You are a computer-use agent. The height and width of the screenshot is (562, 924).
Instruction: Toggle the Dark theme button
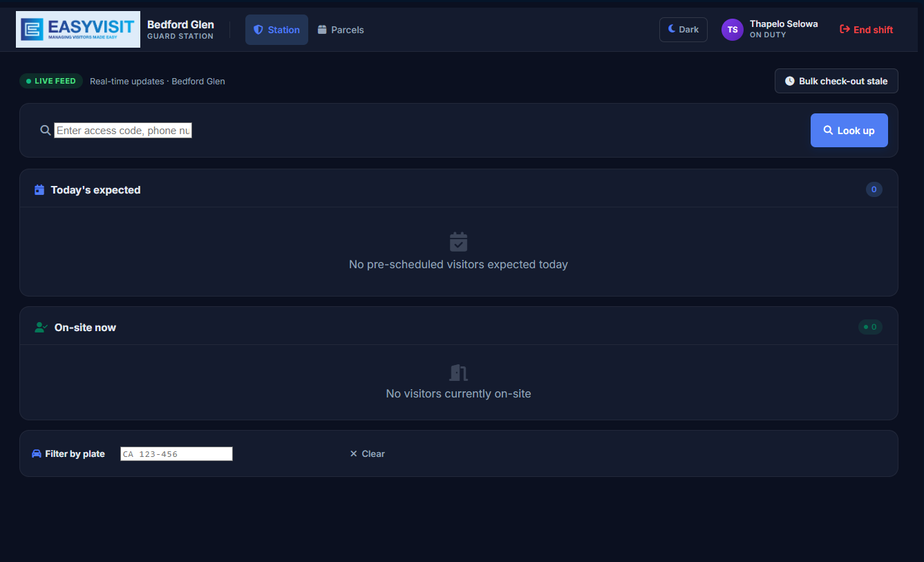point(683,30)
